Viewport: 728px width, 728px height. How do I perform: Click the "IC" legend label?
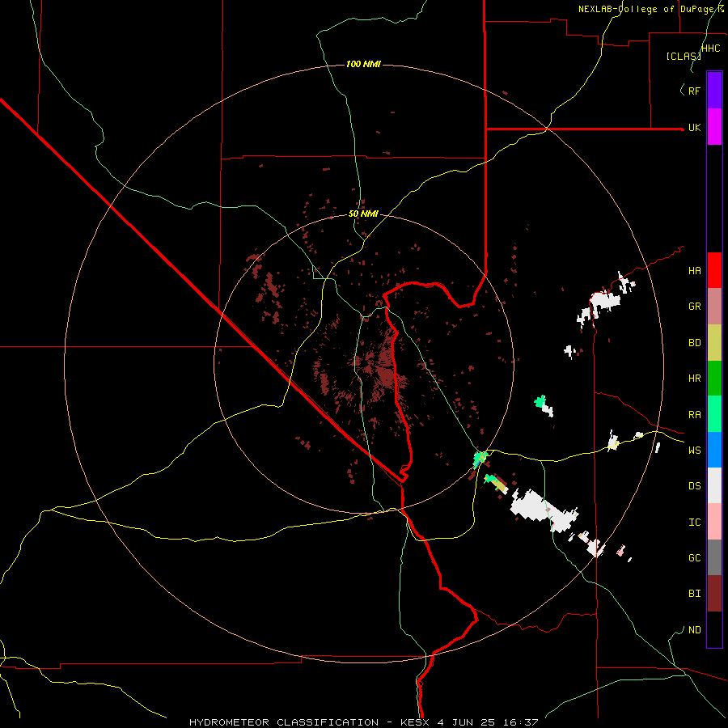tap(694, 523)
